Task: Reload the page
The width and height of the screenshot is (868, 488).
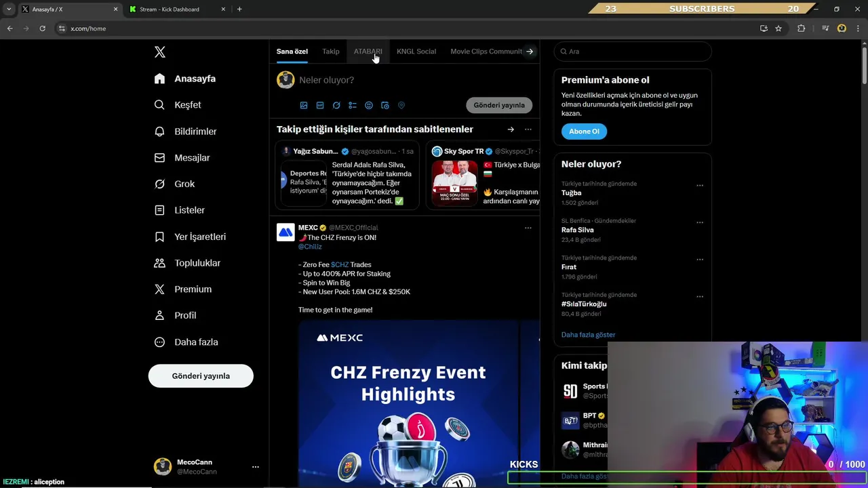Action: click(42, 28)
